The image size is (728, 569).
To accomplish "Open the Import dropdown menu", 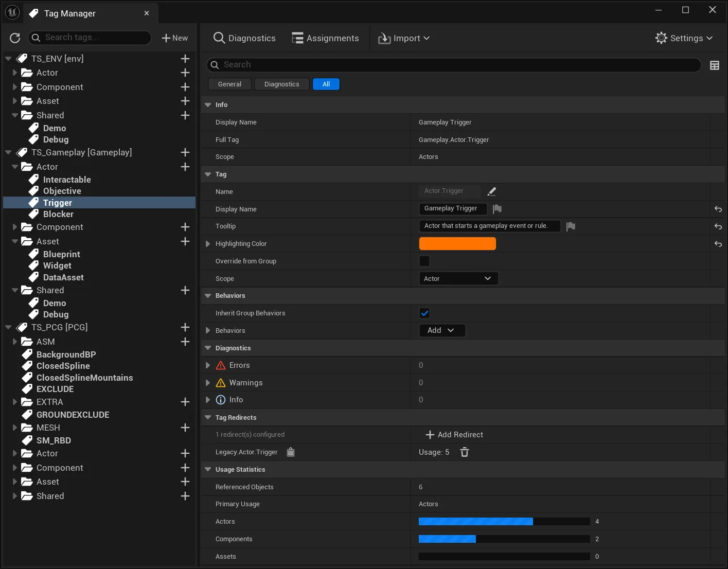I will coord(404,38).
